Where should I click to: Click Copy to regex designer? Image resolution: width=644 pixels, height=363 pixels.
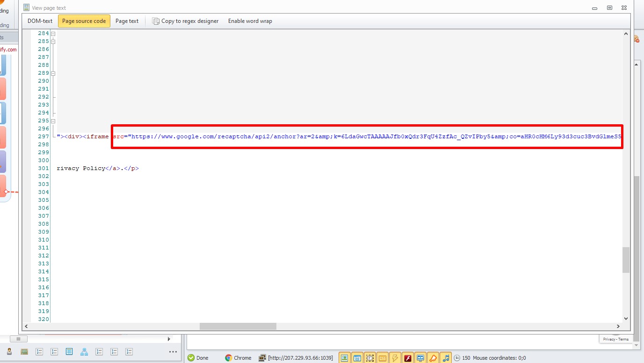pos(185,21)
